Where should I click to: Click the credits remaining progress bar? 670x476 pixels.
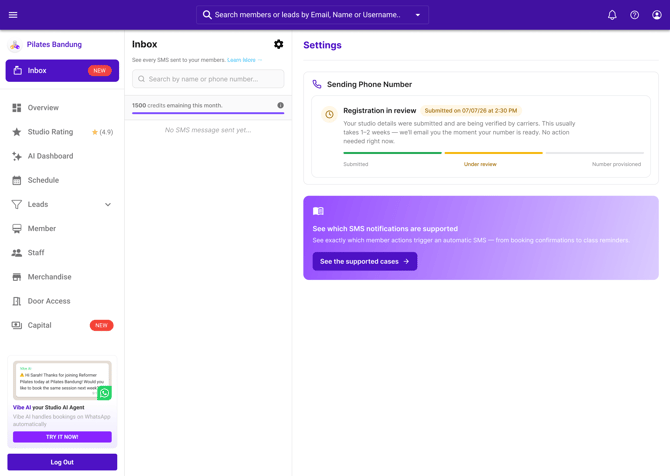(208, 113)
